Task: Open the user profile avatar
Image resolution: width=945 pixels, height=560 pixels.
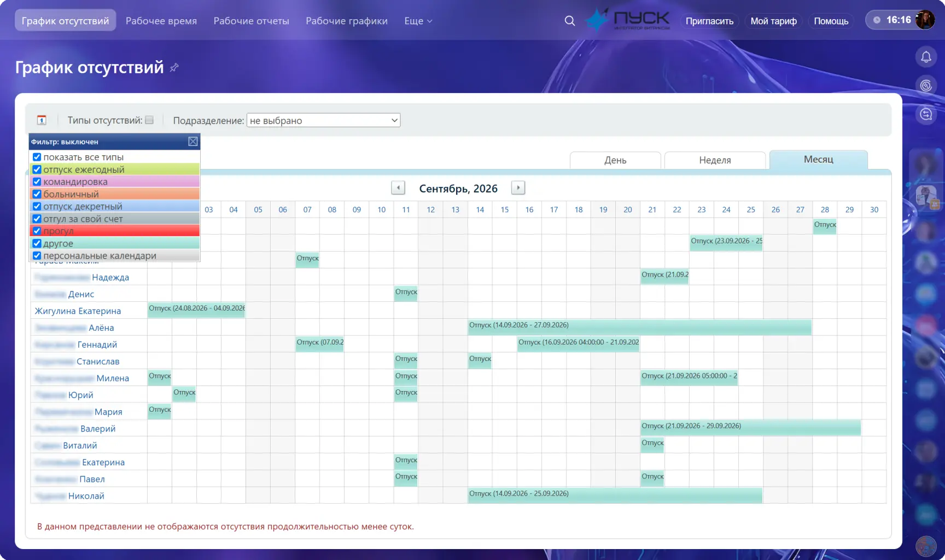Action: point(925,20)
